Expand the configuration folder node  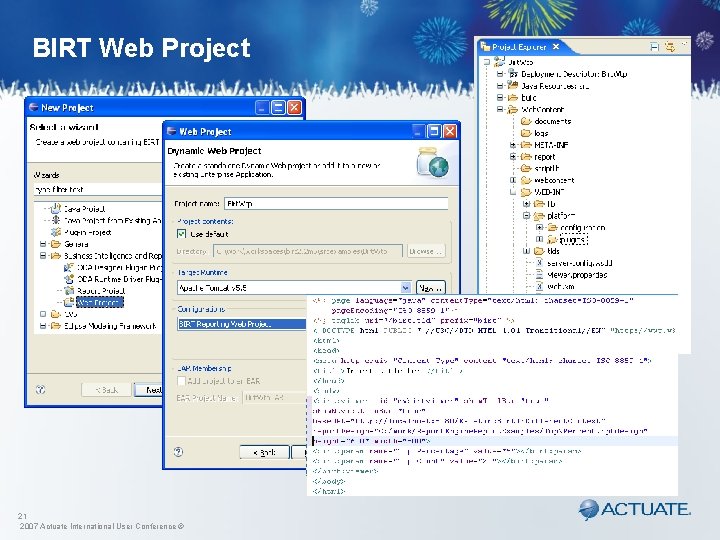540,227
